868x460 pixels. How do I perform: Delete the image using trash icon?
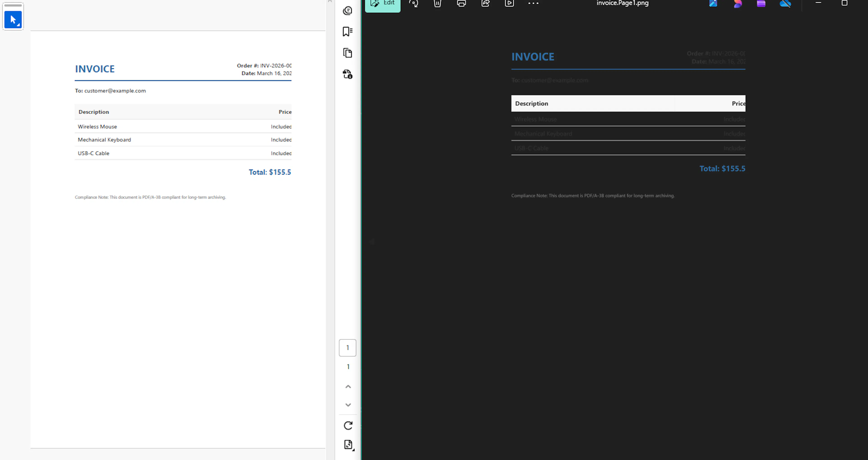point(437,3)
